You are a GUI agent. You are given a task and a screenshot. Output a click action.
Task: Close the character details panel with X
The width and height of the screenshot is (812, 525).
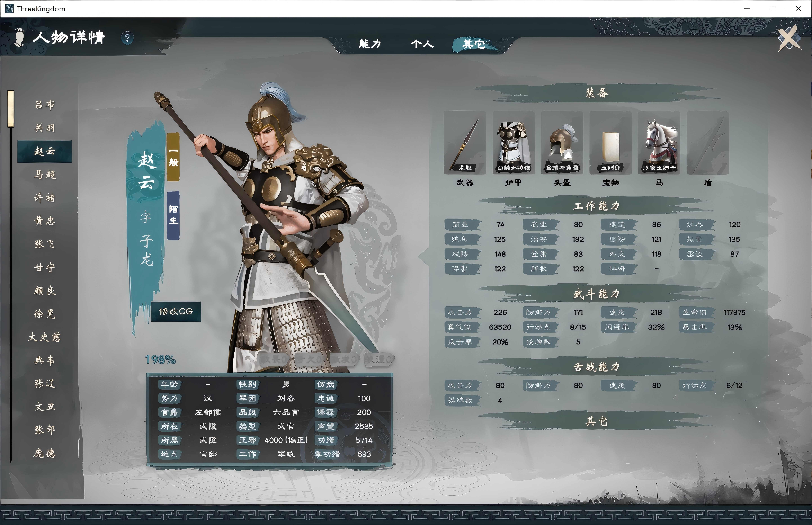coord(789,38)
